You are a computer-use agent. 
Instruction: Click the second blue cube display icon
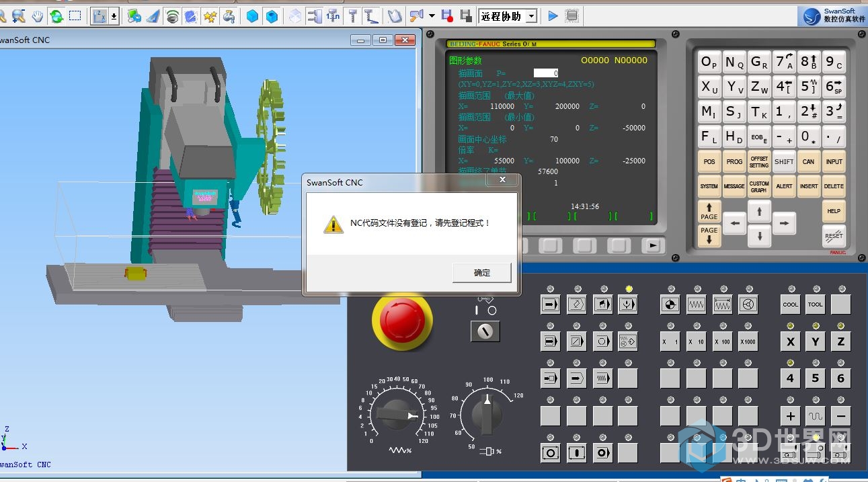point(272,15)
